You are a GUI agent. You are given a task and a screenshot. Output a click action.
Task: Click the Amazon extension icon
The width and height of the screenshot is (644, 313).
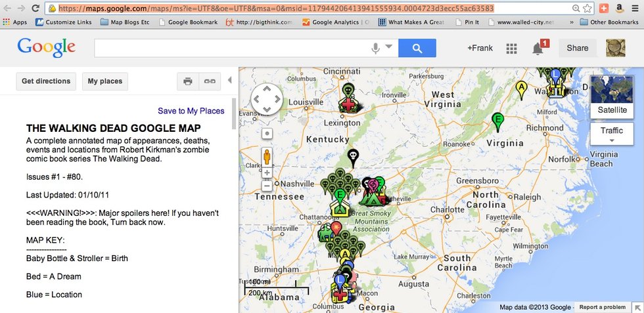pyautogui.click(x=620, y=9)
